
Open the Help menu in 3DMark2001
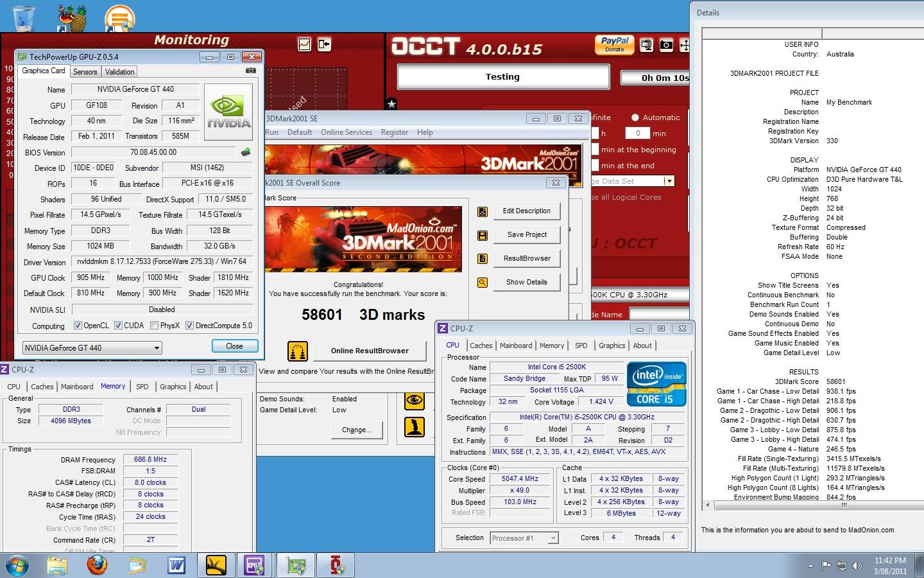click(425, 132)
